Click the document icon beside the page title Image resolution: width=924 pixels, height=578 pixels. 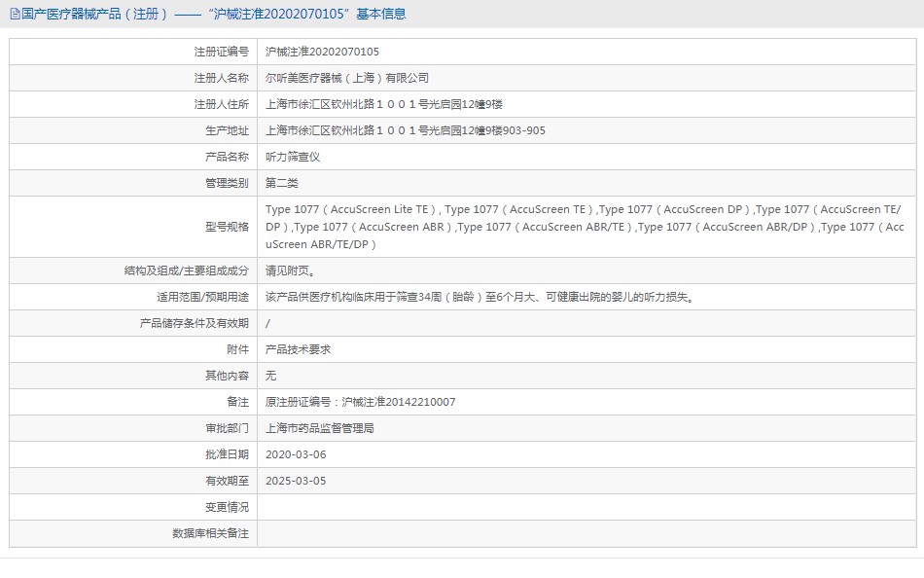[16, 14]
